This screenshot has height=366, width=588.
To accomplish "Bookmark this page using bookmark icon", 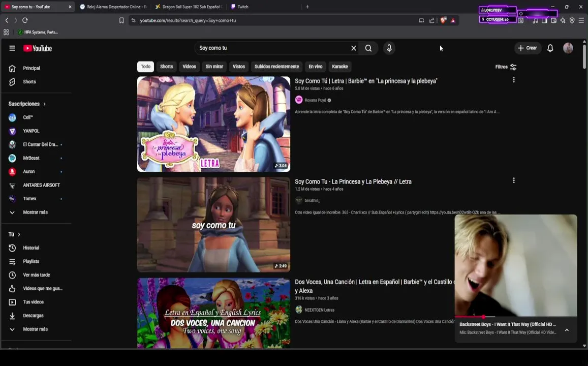I will tap(121, 20).
